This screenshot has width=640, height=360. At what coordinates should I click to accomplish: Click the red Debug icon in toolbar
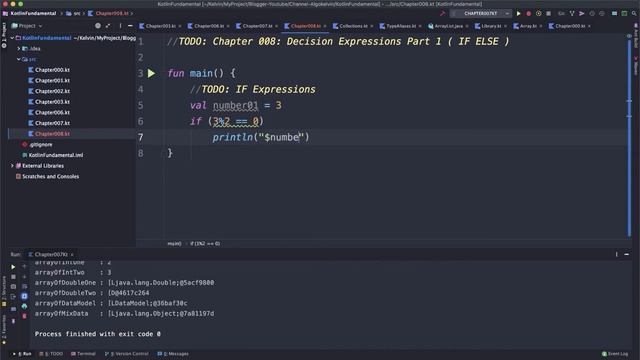[x=529, y=13]
